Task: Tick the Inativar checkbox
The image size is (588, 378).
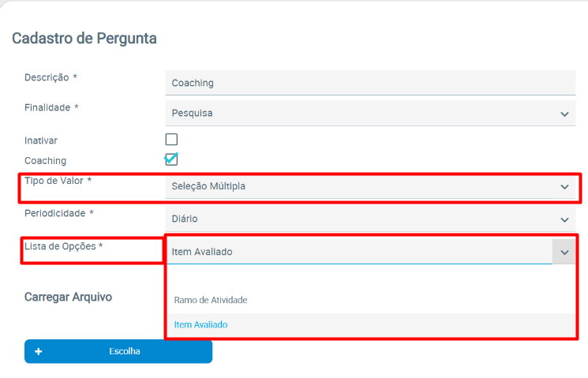Action: point(171,140)
